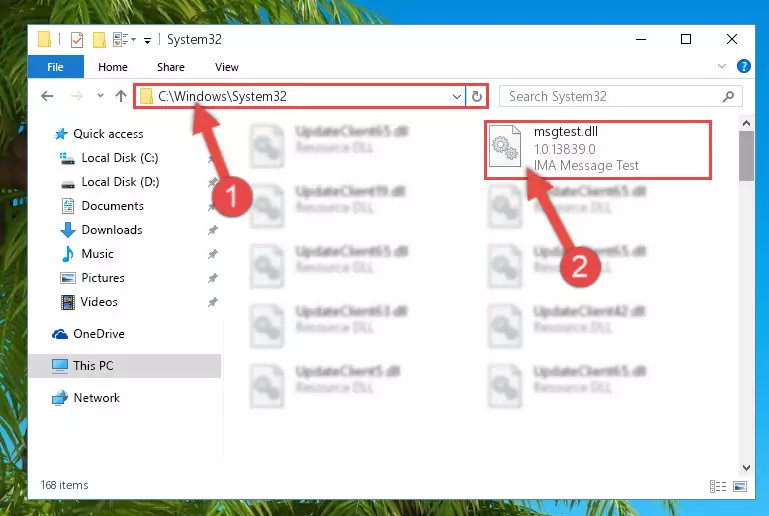Open the blue Help question mark icon
Viewport: 769px width, 516px height.
coord(743,66)
